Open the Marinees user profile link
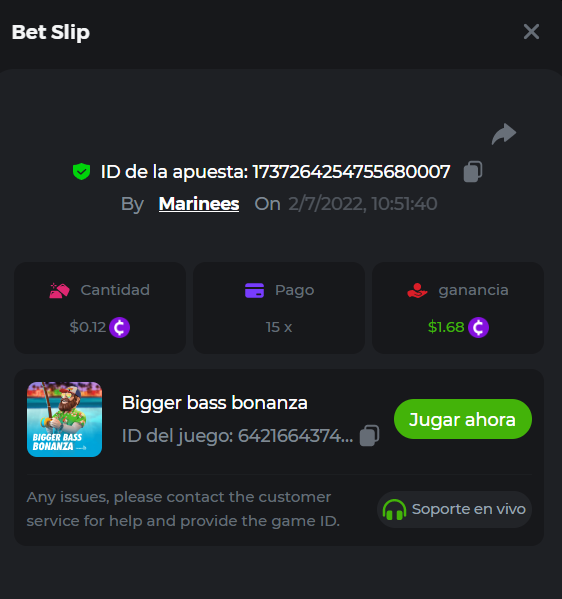 point(199,204)
